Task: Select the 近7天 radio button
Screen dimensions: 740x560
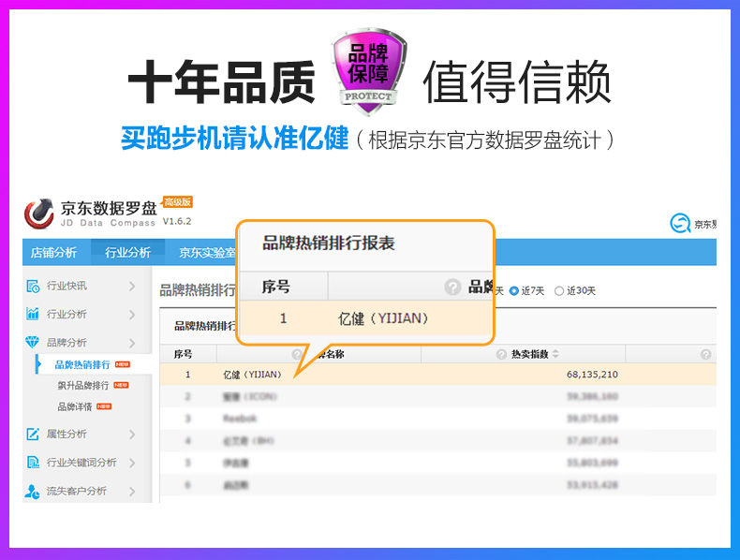Action: tap(514, 291)
